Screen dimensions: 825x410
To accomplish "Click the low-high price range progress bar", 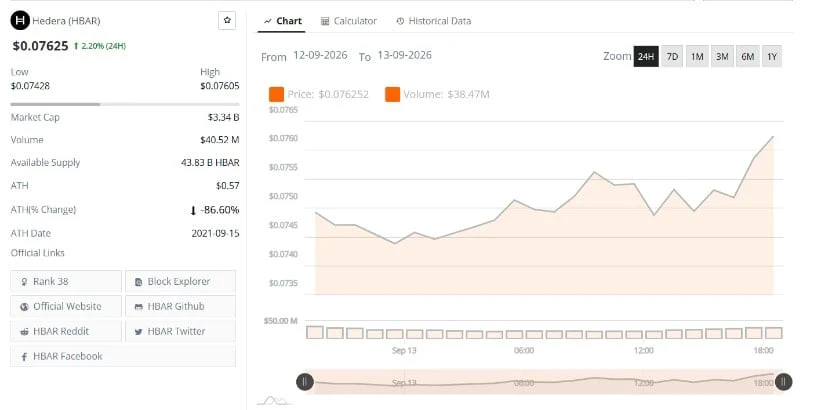I will (125, 104).
